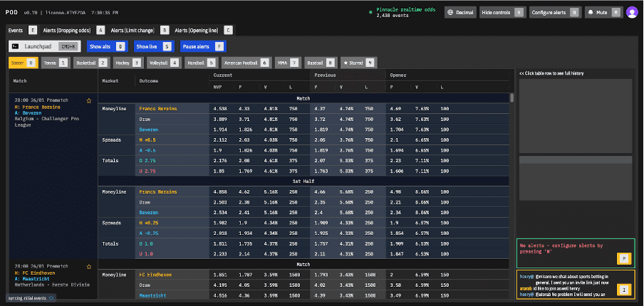
Task: Select the A -0.5 spread row
Action: point(323,150)
